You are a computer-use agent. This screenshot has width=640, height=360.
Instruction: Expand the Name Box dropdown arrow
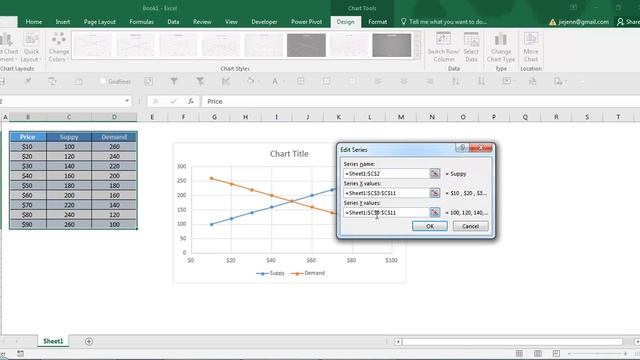click(x=127, y=101)
